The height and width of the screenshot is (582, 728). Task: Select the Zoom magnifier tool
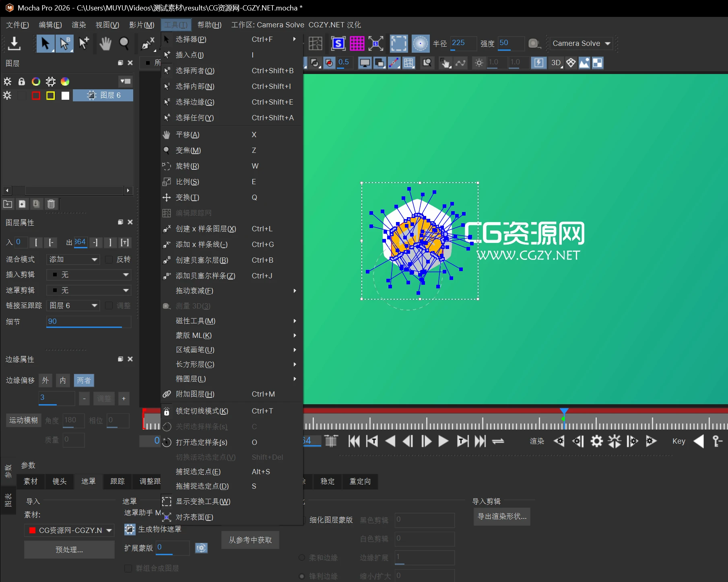pos(125,43)
